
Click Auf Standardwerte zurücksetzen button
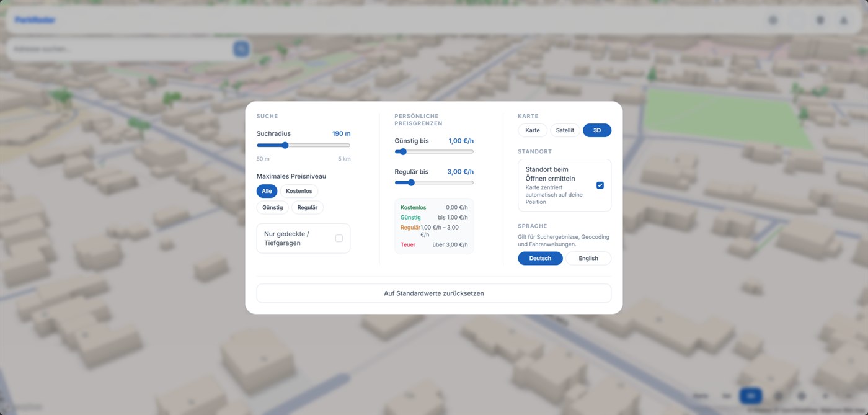pyautogui.click(x=434, y=293)
